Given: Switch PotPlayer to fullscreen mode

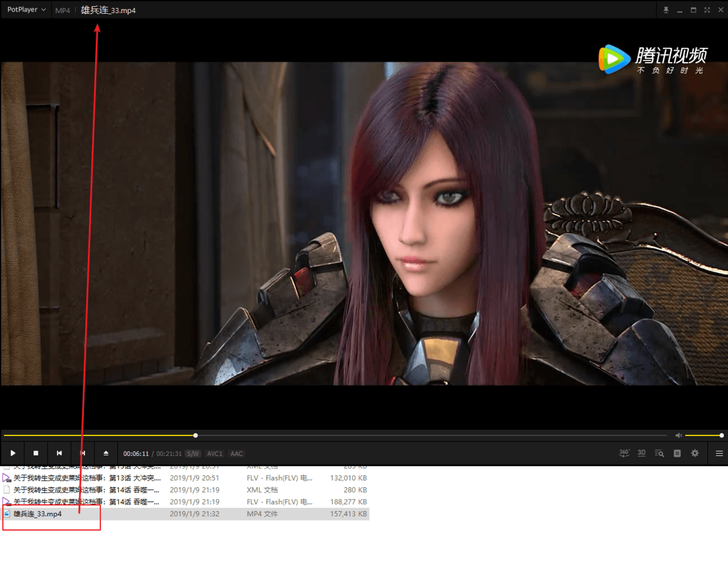Looking at the screenshot, I should point(707,10).
